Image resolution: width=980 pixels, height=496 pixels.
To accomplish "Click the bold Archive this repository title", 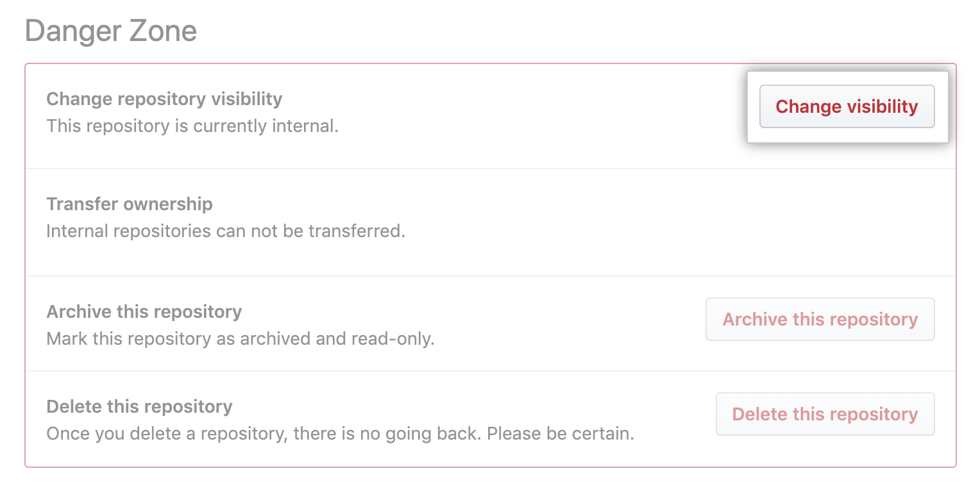I will [144, 312].
